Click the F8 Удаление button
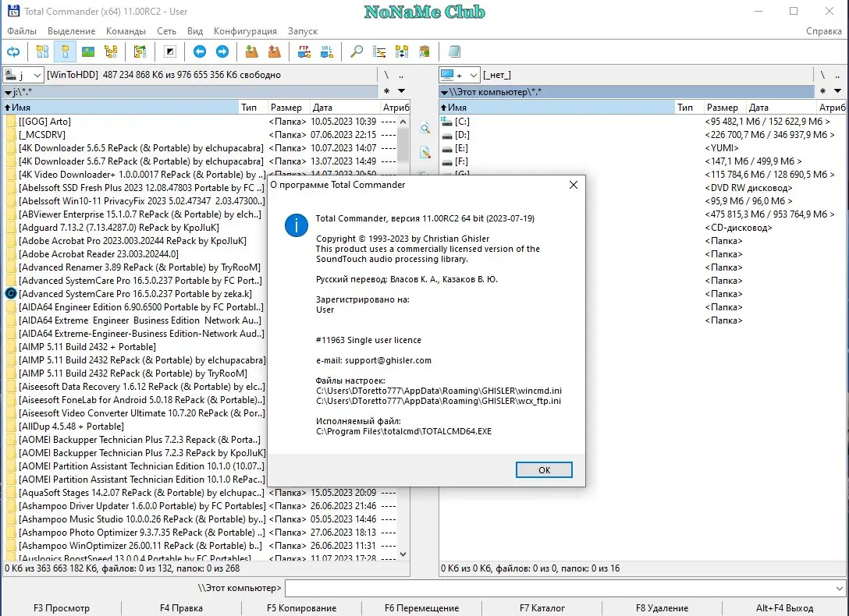Image resolution: width=849 pixels, height=616 pixels. tap(662, 608)
